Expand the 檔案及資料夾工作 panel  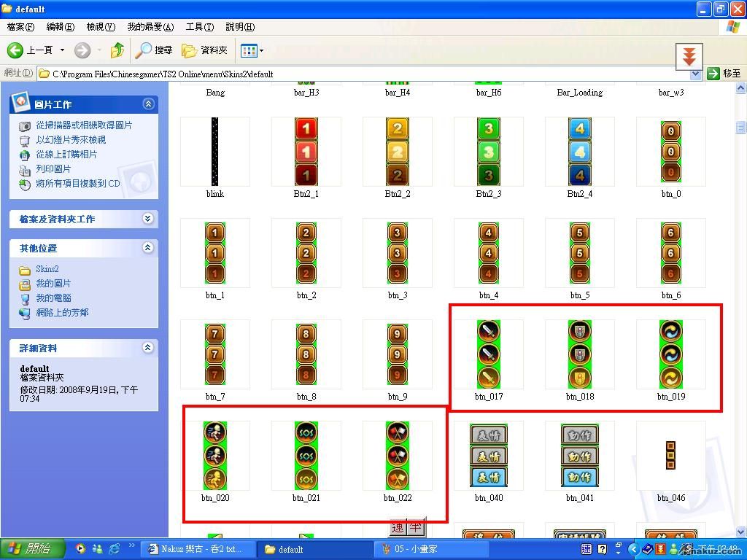pyautogui.click(x=148, y=219)
